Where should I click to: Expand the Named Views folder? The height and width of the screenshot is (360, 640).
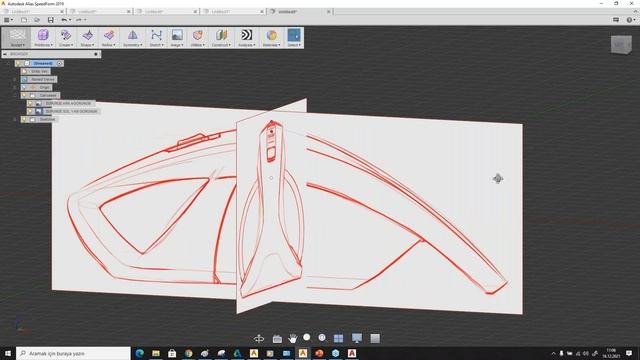(15, 79)
